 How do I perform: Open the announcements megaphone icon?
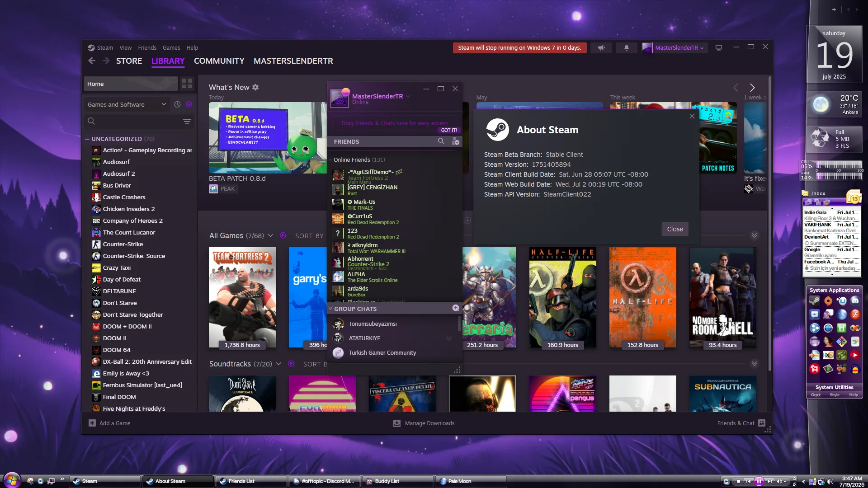[601, 48]
